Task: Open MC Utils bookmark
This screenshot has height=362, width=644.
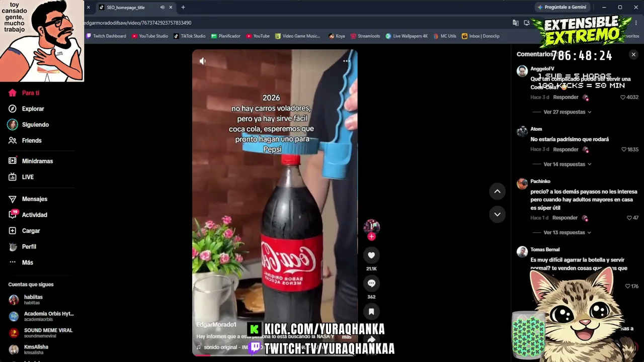Action: (x=445, y=36)
